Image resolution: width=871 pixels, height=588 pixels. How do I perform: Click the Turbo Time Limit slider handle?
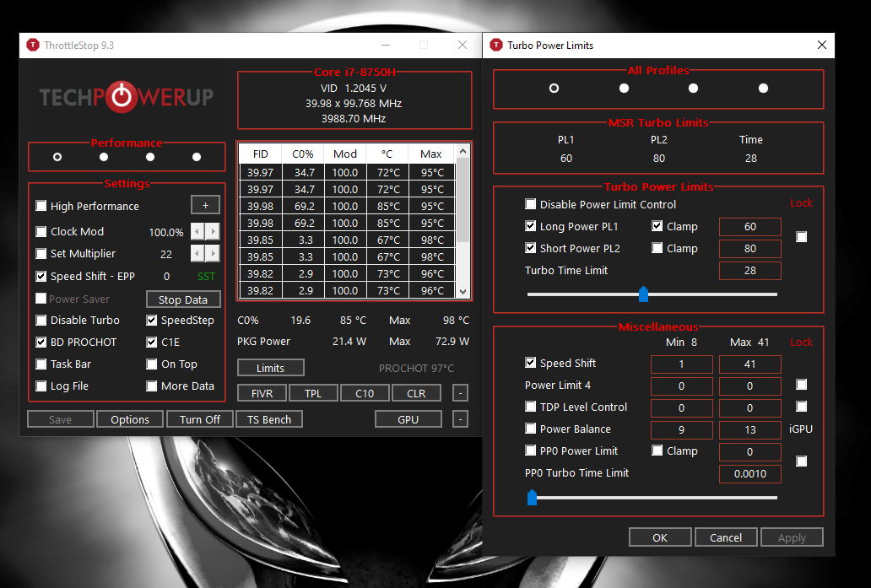point(643,294)
